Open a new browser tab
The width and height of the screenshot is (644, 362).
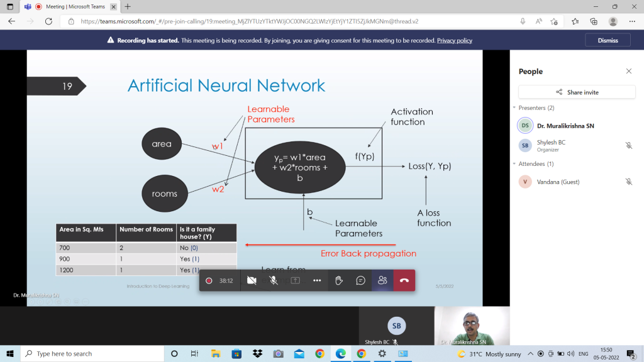[128, 6]
